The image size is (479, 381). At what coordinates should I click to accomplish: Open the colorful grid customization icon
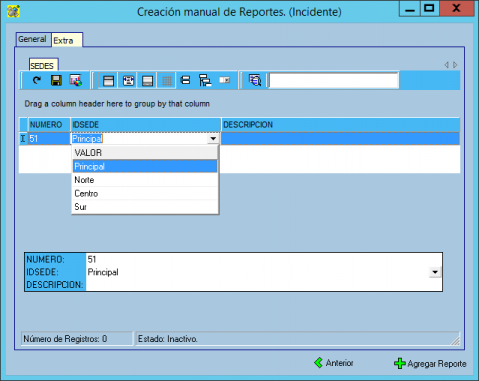(x=76, y=80)
